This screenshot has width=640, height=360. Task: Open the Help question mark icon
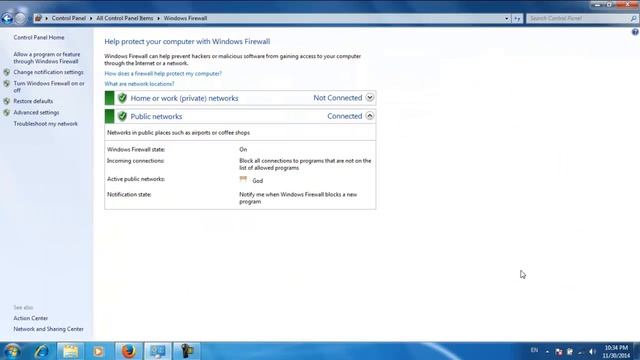click(635, 32)
